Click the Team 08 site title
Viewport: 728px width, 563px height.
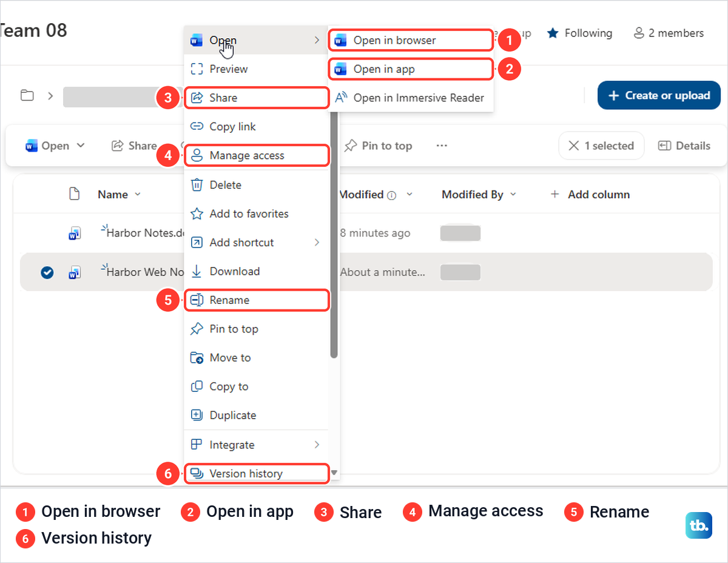point(33,30)
